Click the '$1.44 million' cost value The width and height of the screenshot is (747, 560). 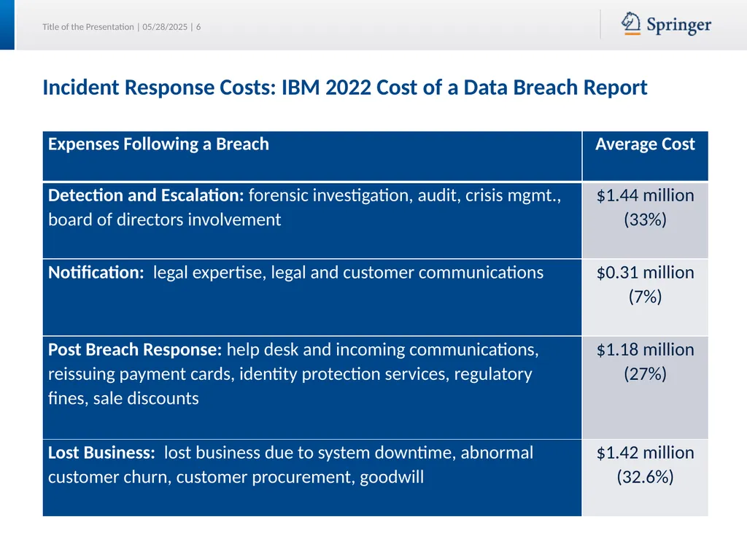(x=645, y=195)
